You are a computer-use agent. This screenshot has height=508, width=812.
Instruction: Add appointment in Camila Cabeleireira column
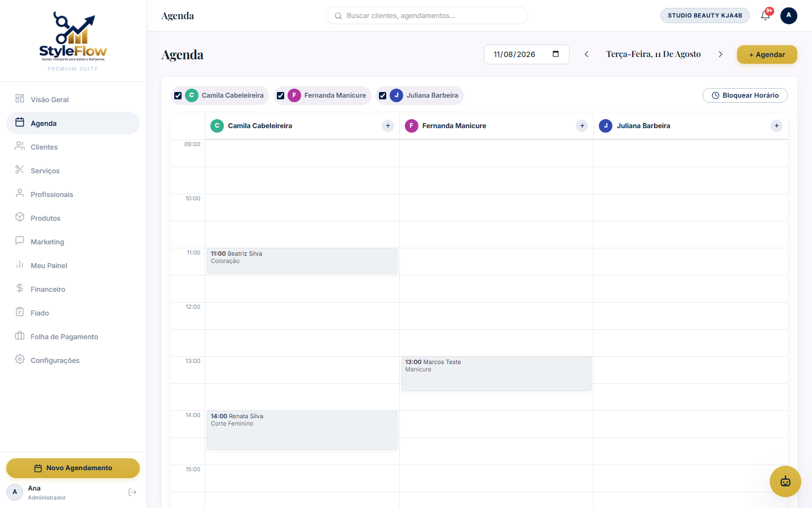pyautogui.click(x=388, y=126)
